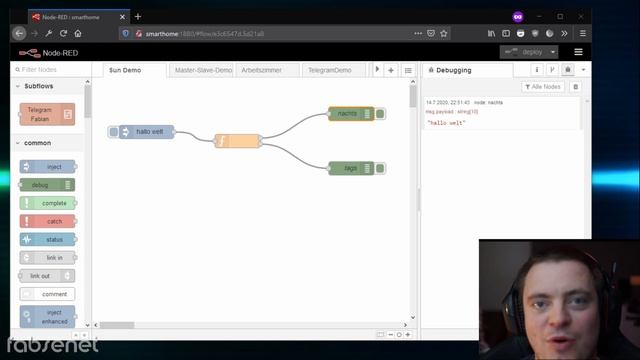The width and height of the screenshot is (640, 360).
Task: Bookmark this page with star icon
Action: point(444,33)
